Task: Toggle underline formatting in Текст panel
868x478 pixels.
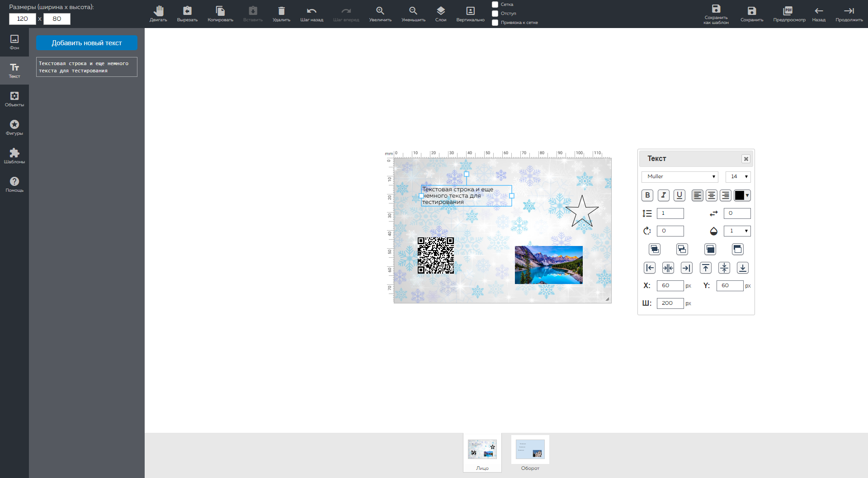Action: [x=679, y=195]
